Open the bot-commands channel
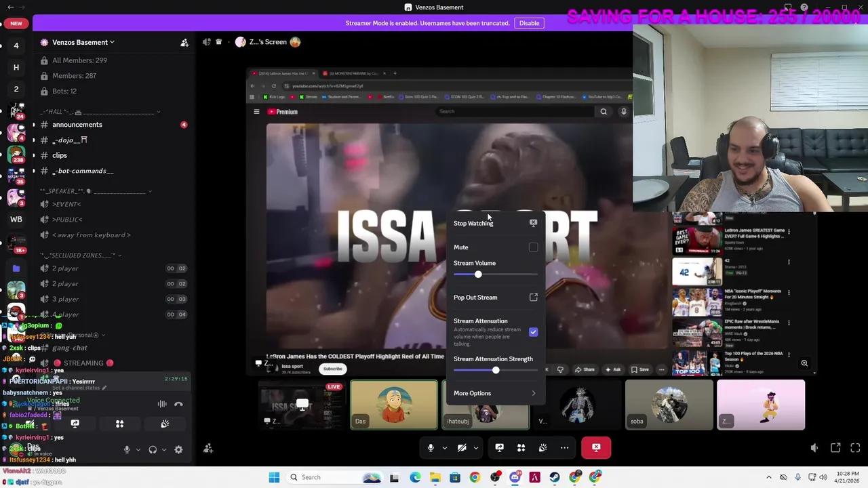The image size is (868, 488). pos(113,171)
